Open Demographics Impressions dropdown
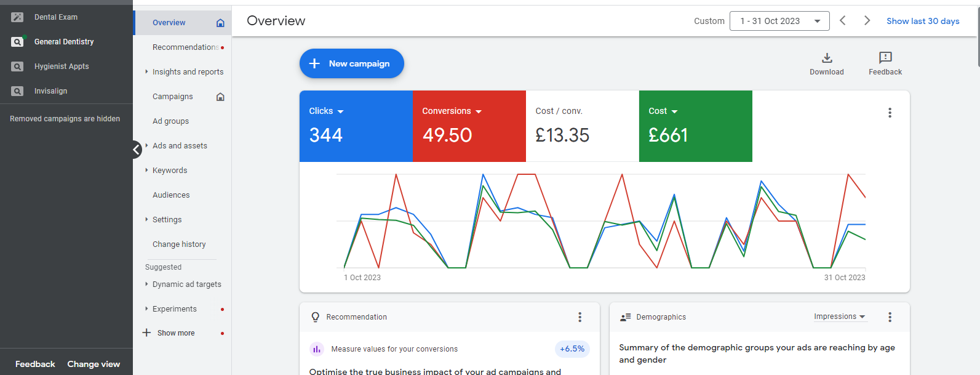Image resolution: width=980 pixels, height=375 pixels. point(839,317)
